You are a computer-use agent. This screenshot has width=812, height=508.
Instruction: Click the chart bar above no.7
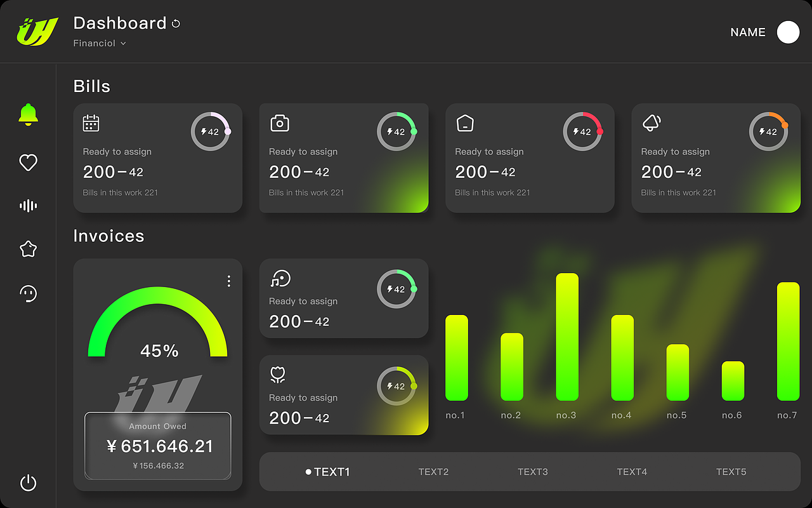(788, 342)
